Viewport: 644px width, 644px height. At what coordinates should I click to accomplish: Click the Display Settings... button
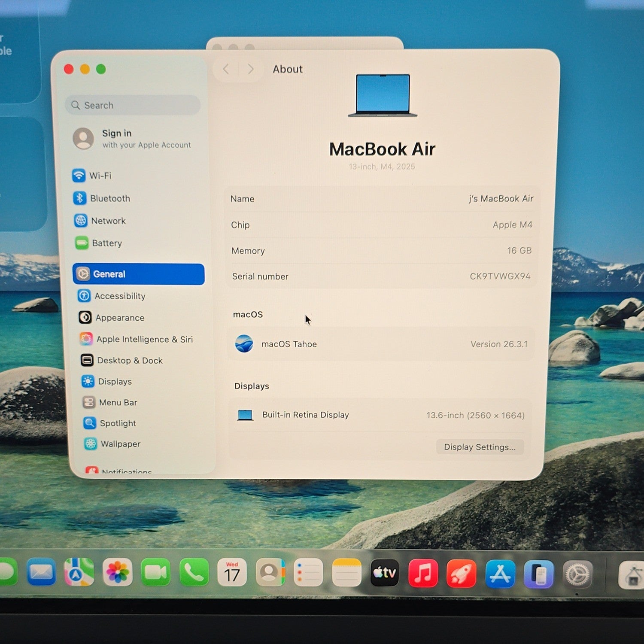(x=480, y=447)
